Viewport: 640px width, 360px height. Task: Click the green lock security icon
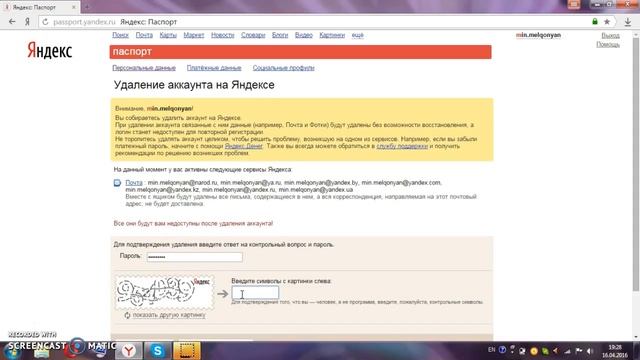[595, 22]
